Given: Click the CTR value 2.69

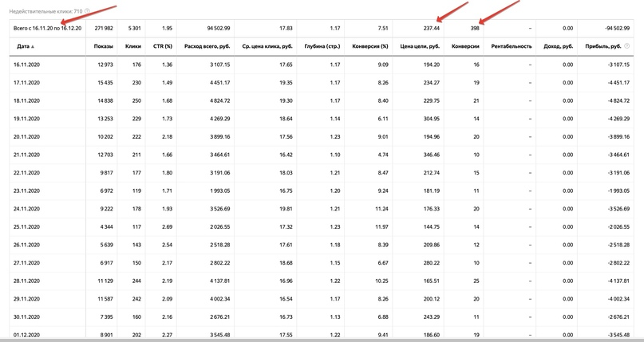Looking at the screenshot, I should [167, 227].
